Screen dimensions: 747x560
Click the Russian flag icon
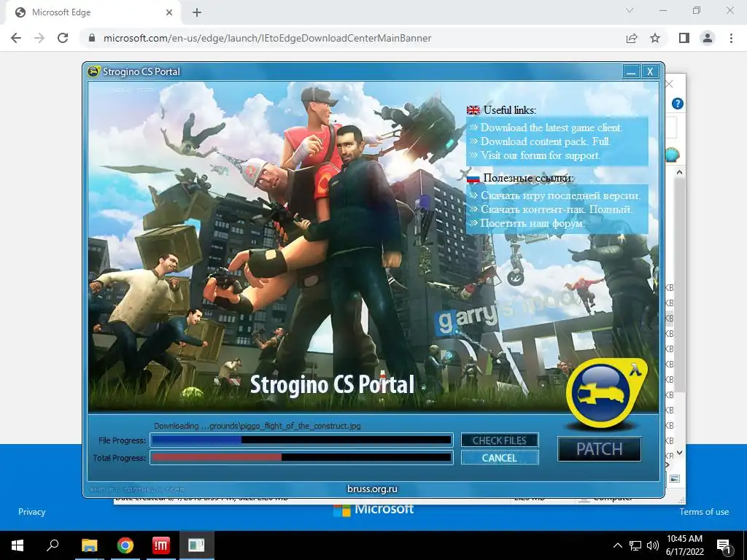pos(473,178)
